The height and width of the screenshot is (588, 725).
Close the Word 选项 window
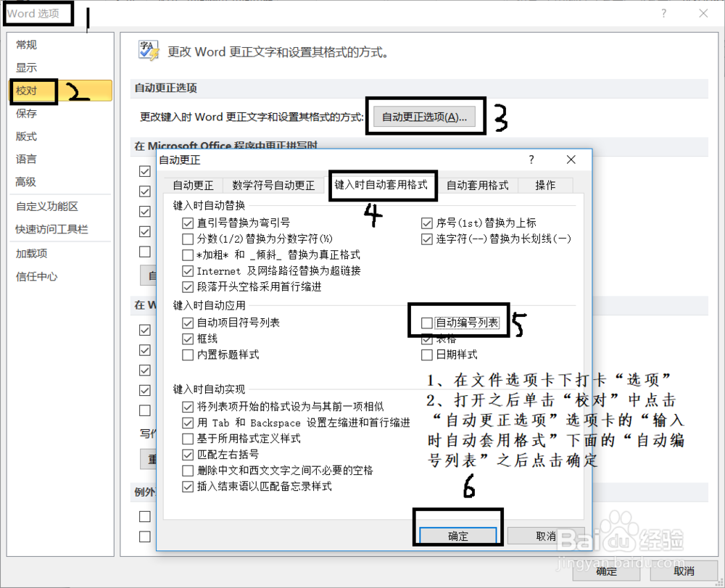[703, 13]
